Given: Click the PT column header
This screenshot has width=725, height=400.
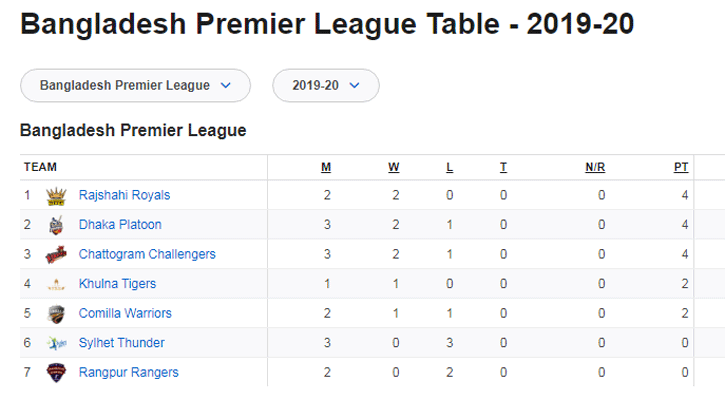Looking at the screenshot, I should coord(681,167).
